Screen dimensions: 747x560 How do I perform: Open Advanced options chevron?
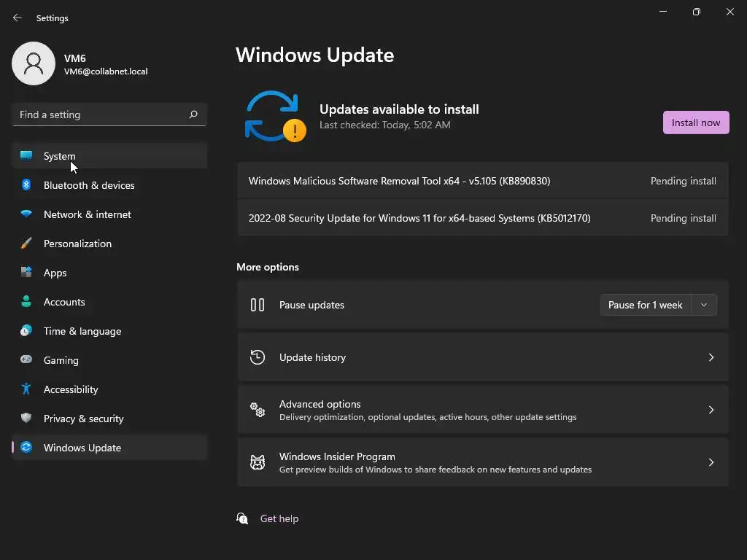[x=711, y=410]
